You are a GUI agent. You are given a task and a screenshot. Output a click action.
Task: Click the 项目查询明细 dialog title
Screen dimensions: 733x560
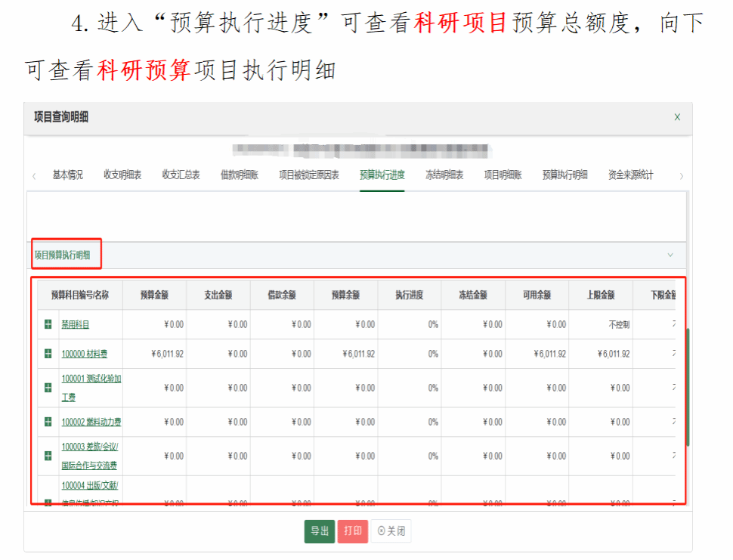pyautogui.click(x=61, y=117)
